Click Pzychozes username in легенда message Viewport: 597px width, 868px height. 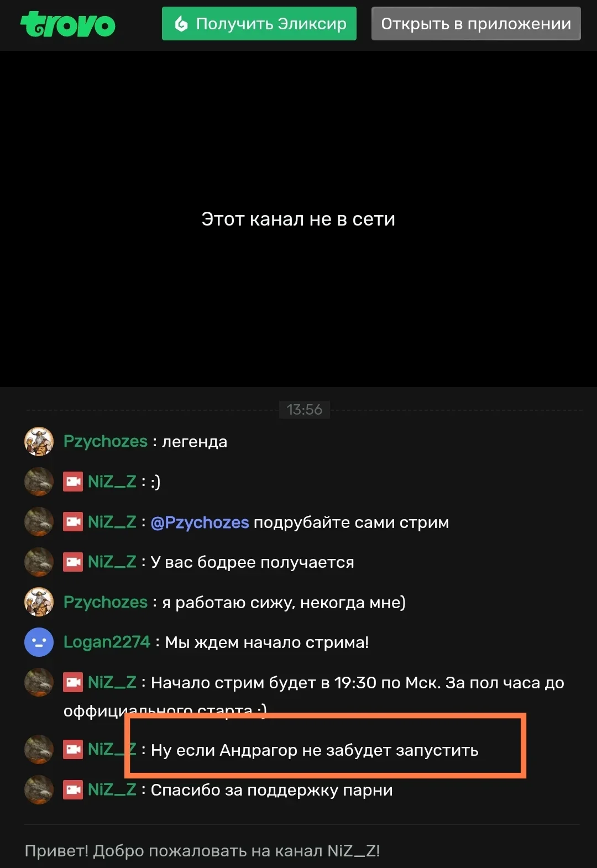click(x=106, y=441)
